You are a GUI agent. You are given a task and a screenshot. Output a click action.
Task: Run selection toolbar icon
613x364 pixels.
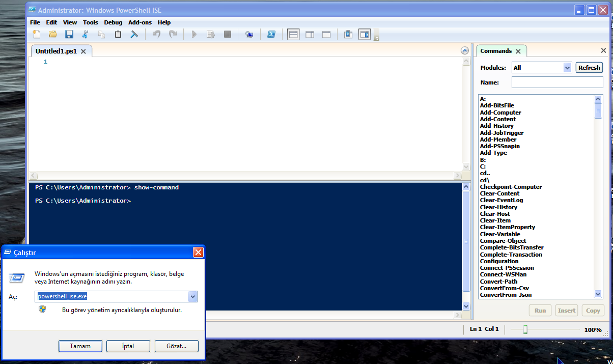coord(211,34)
